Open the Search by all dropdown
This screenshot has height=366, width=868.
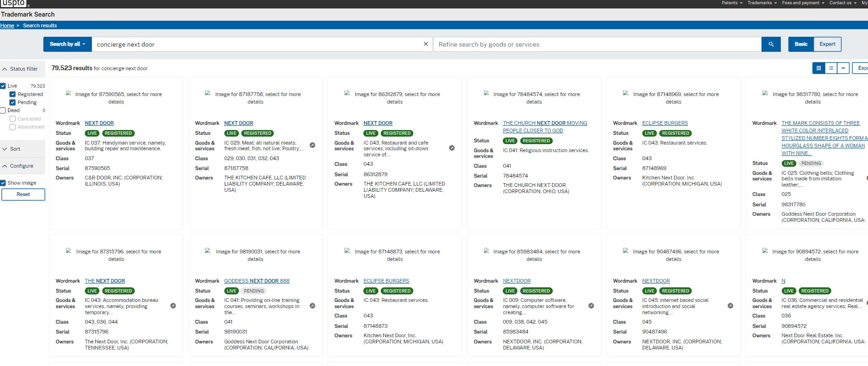tap(67, 44)
